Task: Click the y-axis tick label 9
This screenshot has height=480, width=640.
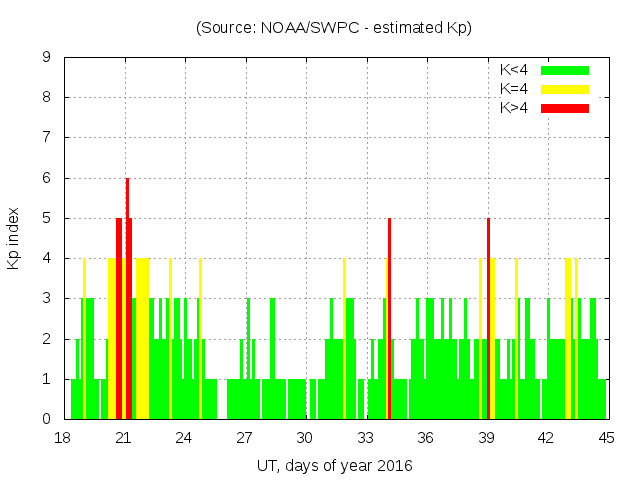Action: (x=47, y=58)
